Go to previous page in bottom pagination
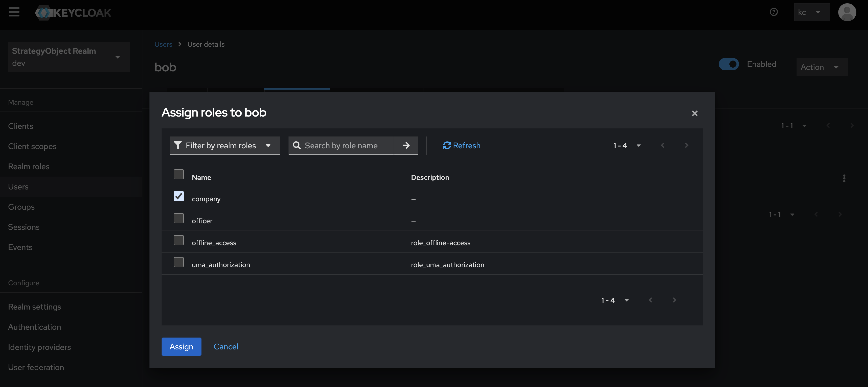Image resolution: width=868 pixels, height=387 pixels. [x=650, y=300]
